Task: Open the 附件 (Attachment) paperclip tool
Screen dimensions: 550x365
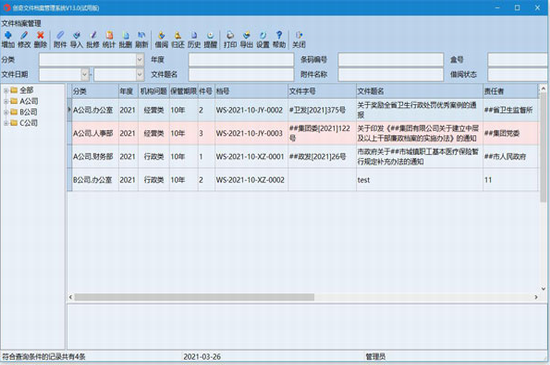Action: pyautogui.click(x=60, y=39)
